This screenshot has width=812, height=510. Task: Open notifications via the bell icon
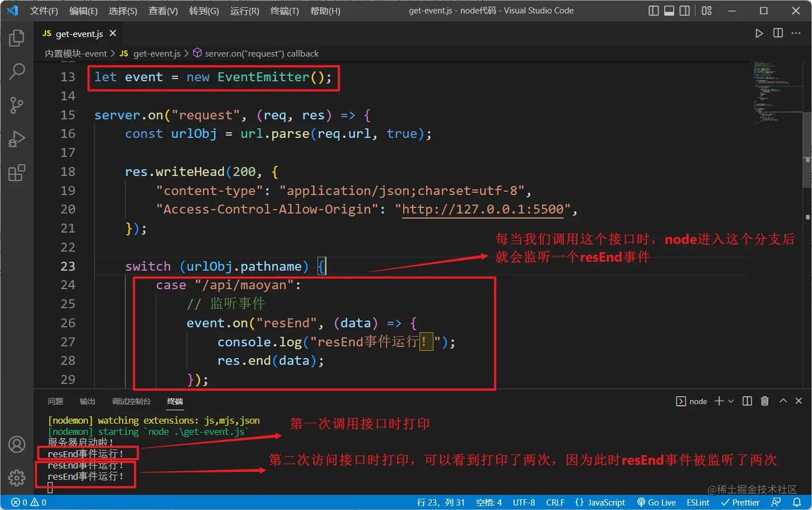(799, 502)
